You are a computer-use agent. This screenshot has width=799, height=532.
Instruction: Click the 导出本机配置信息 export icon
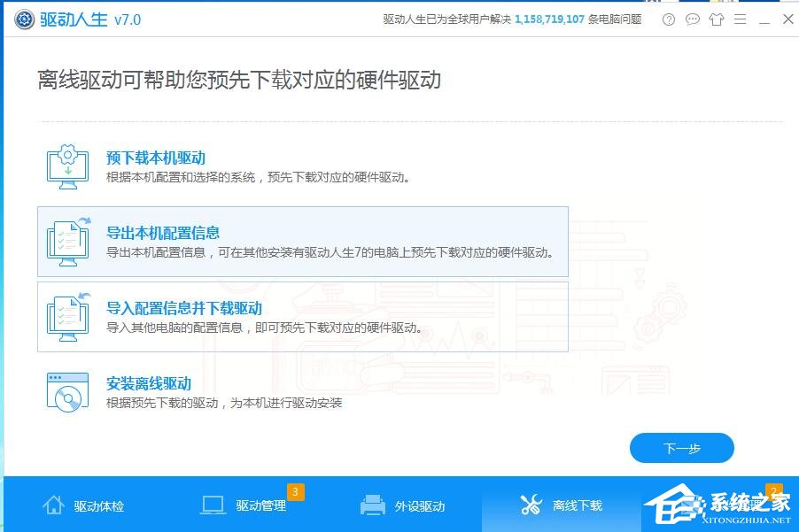coord(67,240)
